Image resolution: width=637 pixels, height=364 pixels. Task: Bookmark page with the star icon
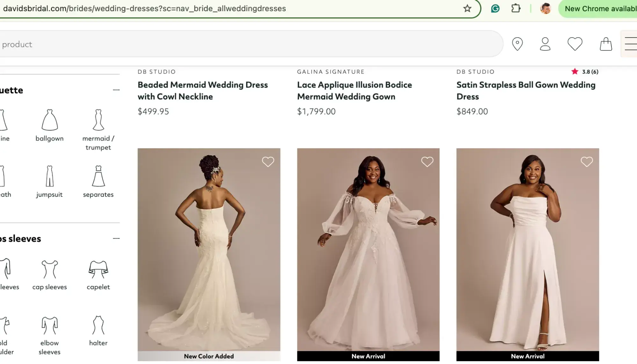(467, 9)
